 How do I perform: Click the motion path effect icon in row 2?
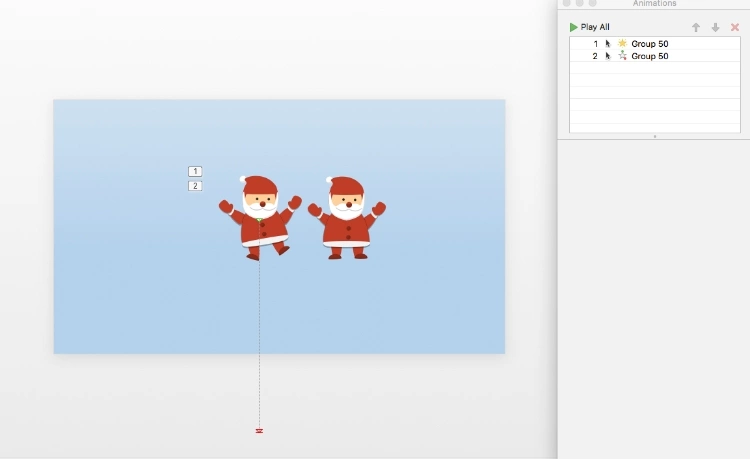622,56
